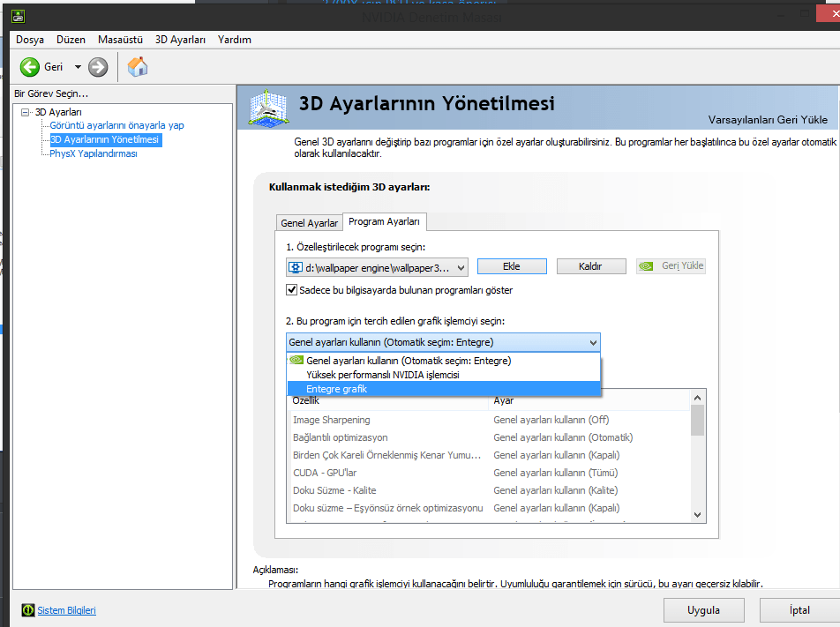Screen dimensions: 840x627
Task: Click 'Varsayılanları Geri Yükle' link
Action: point(768,119)
